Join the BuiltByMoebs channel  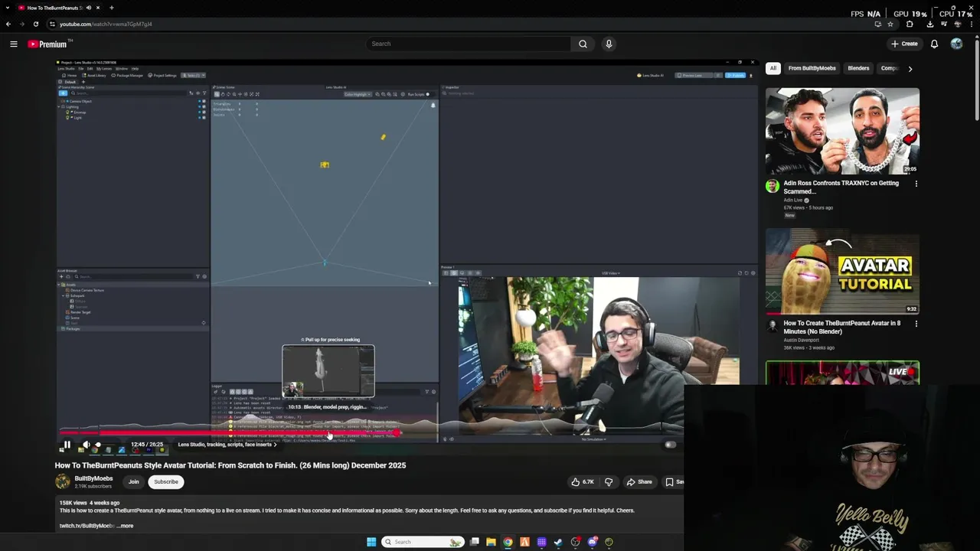133,482
